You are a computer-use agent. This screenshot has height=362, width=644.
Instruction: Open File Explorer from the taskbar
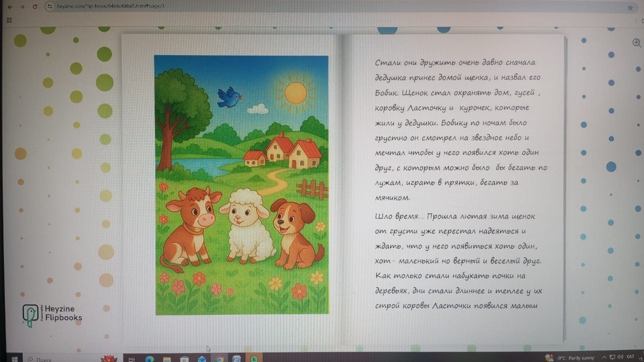[167, 358]
